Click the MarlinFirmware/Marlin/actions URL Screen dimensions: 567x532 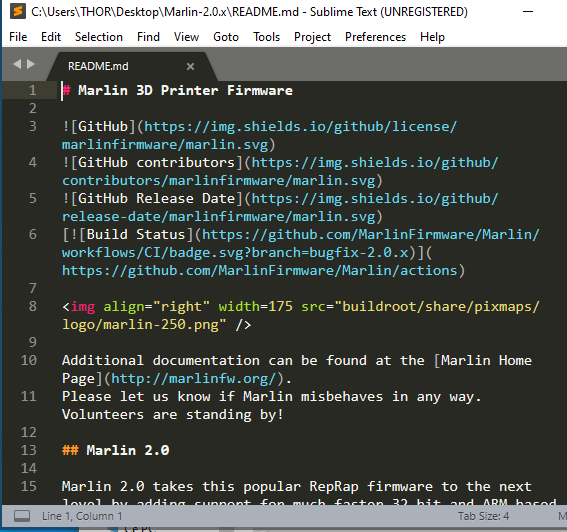pos(260,271)
